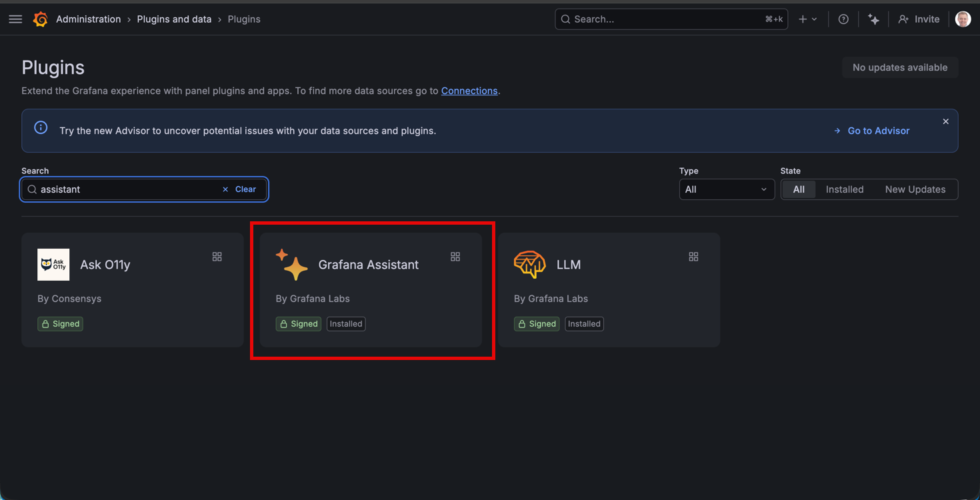
Task: Click the No updates available button
Action: [x=900, y=67]
